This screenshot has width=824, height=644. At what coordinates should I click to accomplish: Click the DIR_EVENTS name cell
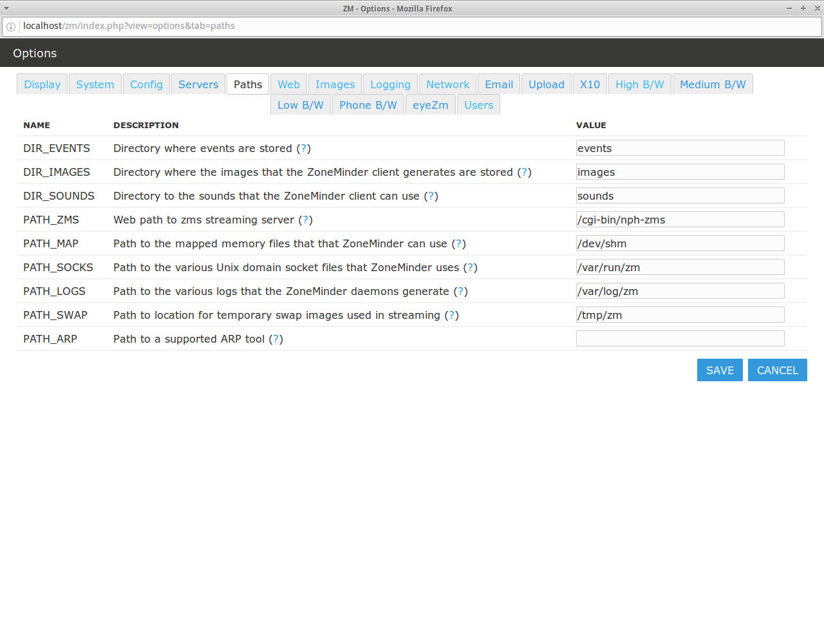[57, 148]
